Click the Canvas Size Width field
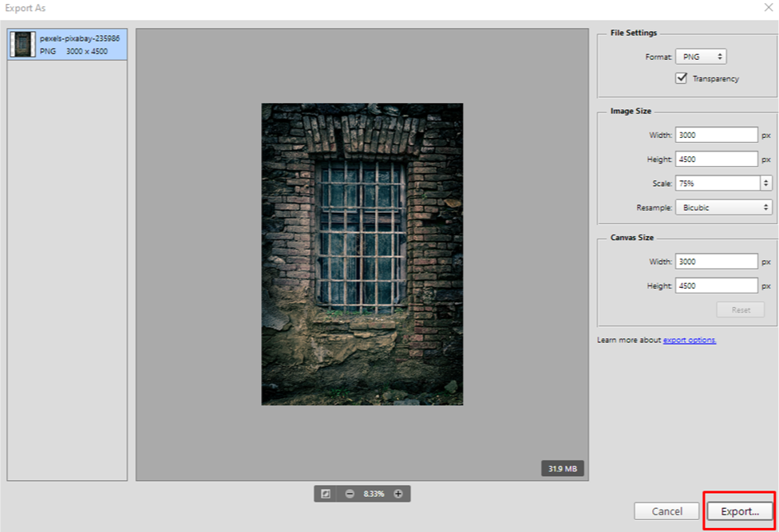 point(716,261)
